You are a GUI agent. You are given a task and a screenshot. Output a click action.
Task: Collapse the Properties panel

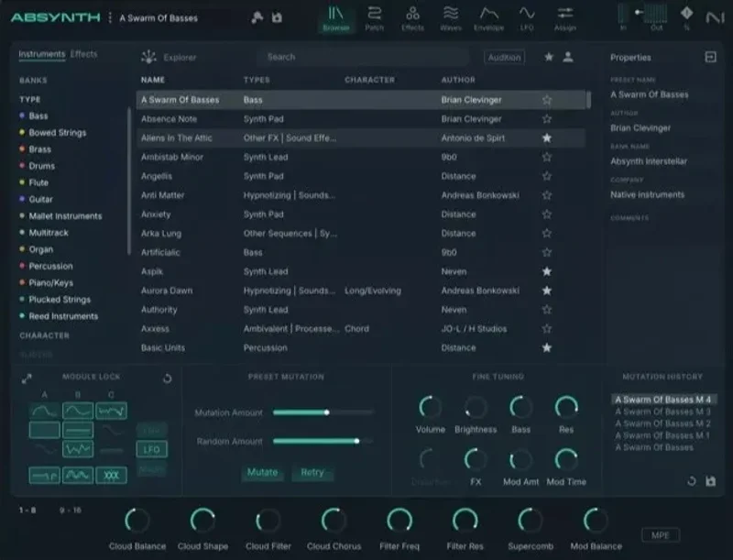(710, 57)
